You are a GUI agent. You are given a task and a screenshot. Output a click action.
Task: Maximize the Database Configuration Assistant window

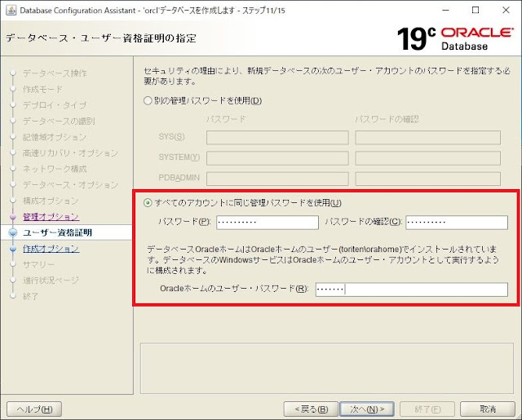(476, 10)
